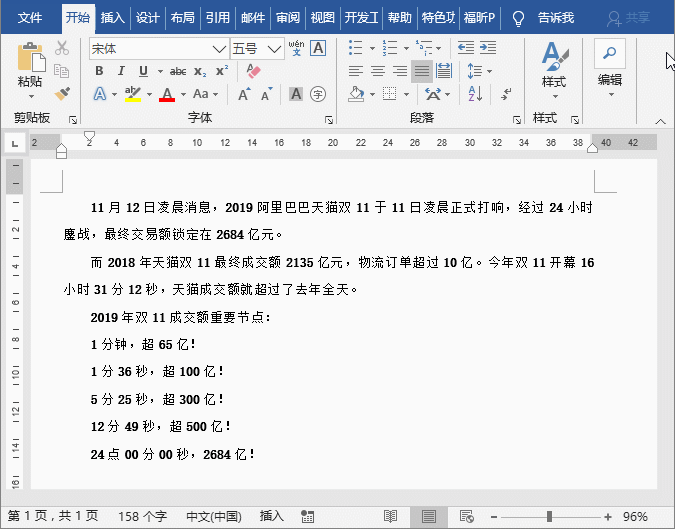Expand underline style dropdown arrow
Screen dimensions: 675x529
160,71
